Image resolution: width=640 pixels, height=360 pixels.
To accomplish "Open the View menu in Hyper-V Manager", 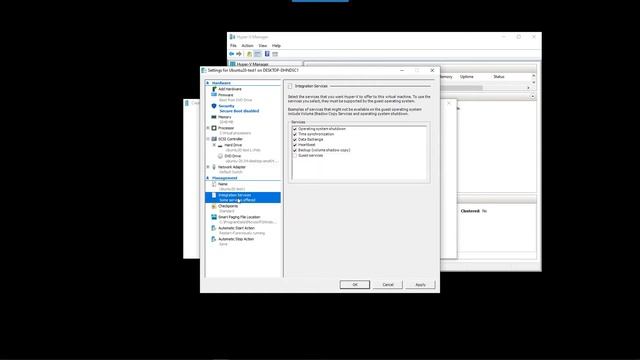I will click(x=262, y=46).
